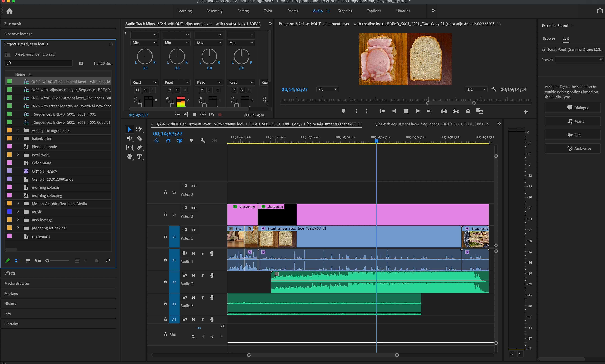Screen dimensions: 605x364
Task: Hide the Video 2 track output
Action: (193, 208)
